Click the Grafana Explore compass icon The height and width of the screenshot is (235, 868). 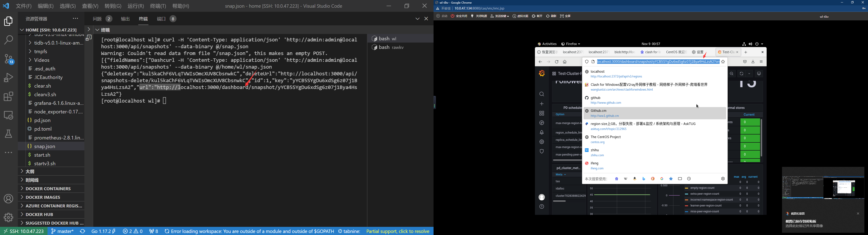(x=542, y=123)
